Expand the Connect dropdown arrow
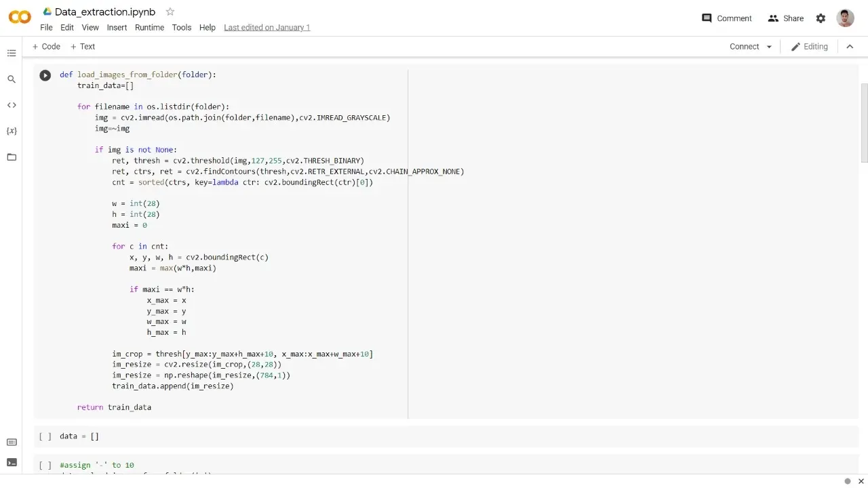This screenshot has height=488, width=868. coord(769,47)
